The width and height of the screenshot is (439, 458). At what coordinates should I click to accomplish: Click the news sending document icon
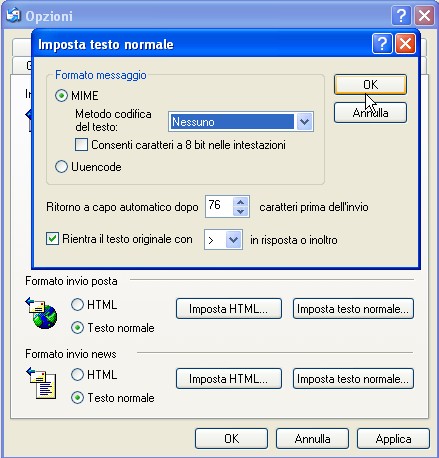(x=42, y=383)
